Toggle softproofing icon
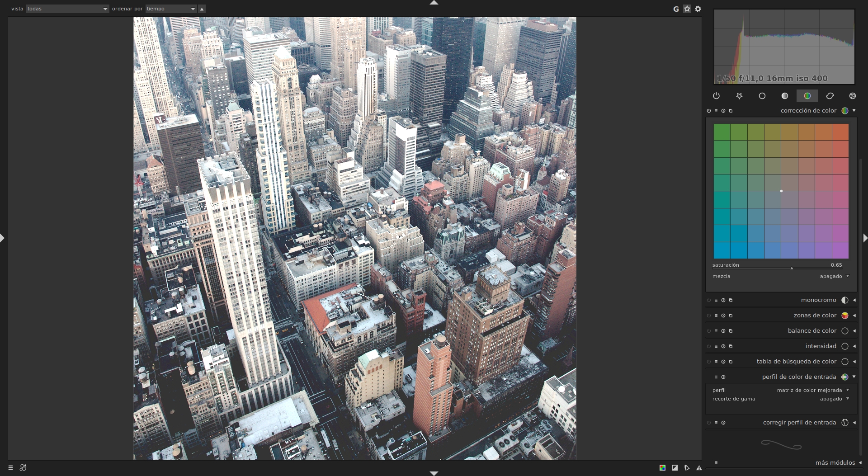Screen dimensions: 868x476 pyautogui.click(x=687, y=468)
